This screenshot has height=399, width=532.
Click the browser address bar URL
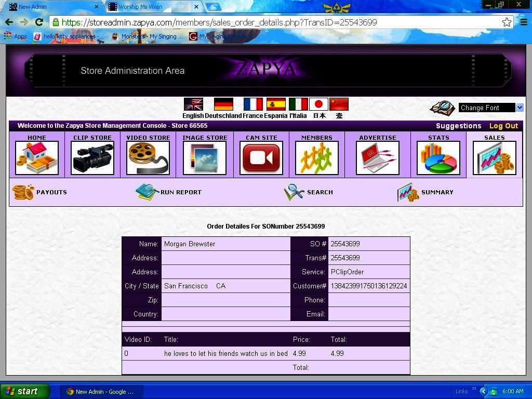click(x=219, y=22)
